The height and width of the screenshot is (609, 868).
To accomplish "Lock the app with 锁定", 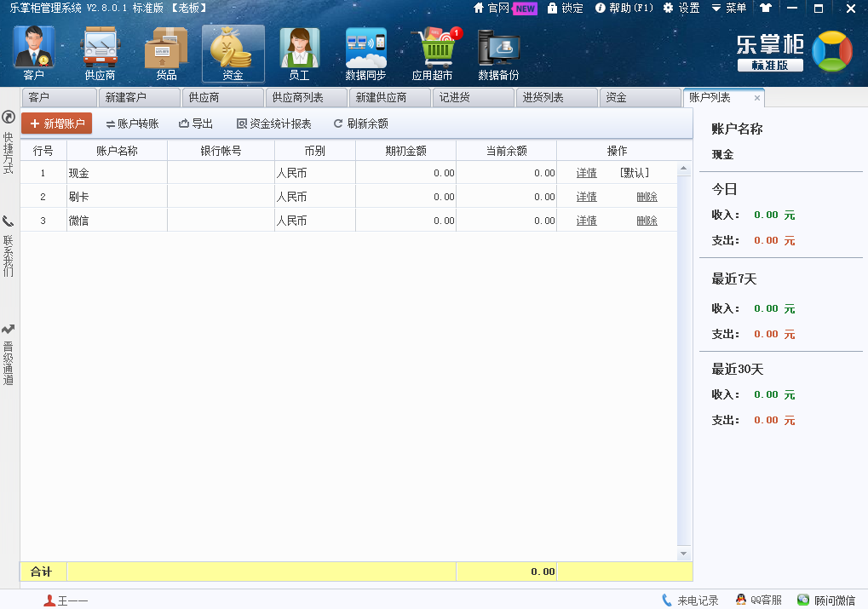I will [566, 9].
